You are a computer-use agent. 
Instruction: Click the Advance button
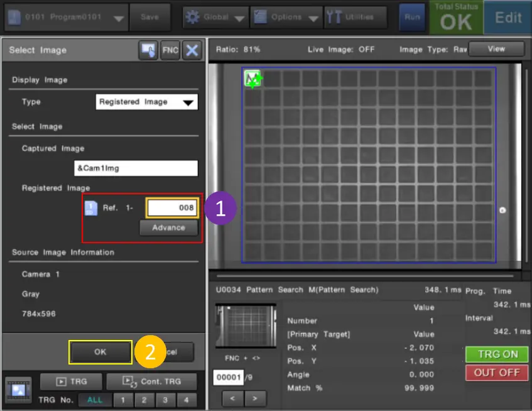pos(168,227)
